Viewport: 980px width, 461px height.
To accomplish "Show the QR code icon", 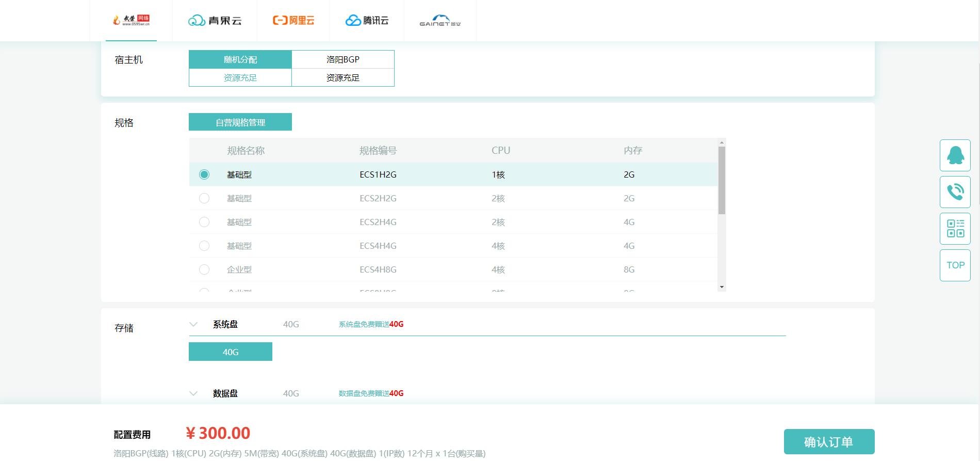I will tap(955, 229).
